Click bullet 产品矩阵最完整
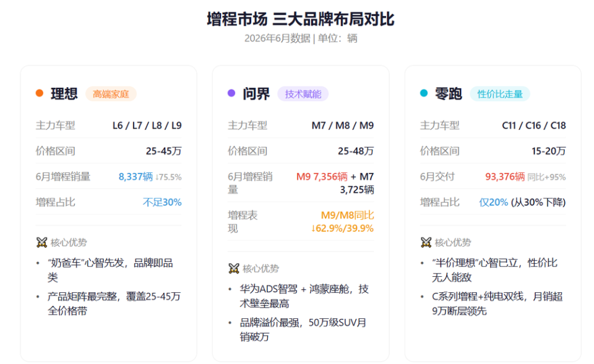 [x=114, y=303]
